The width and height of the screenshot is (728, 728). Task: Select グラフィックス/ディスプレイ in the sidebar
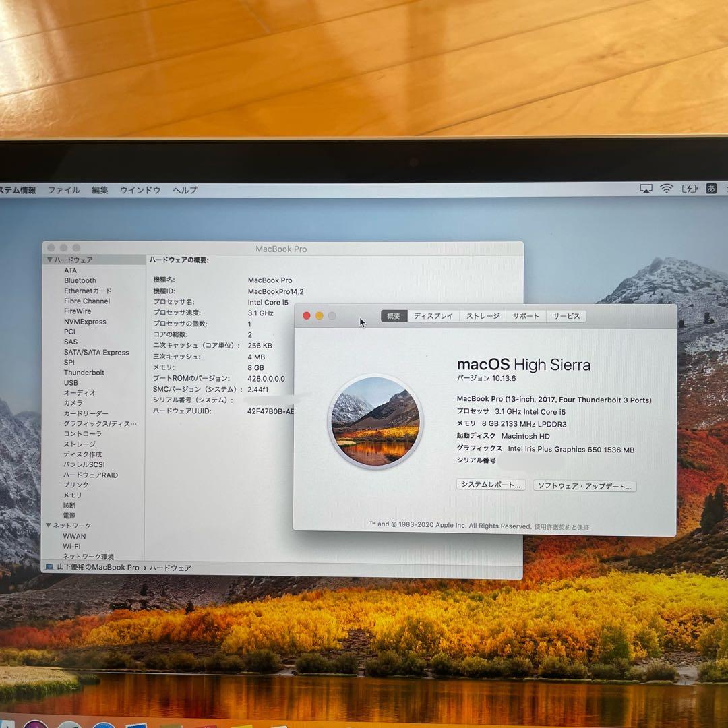[x=99, y=423]
